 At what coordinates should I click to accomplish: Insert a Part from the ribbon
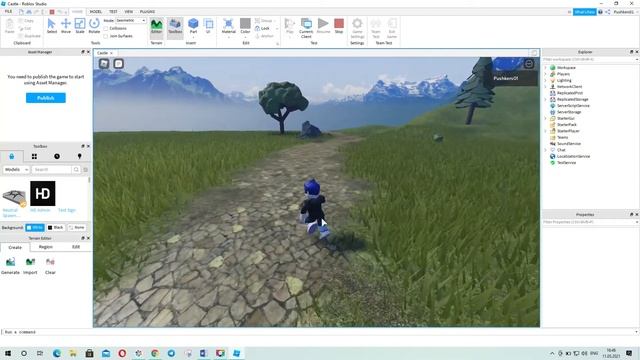pyautogui.click(x=193, y=26)
